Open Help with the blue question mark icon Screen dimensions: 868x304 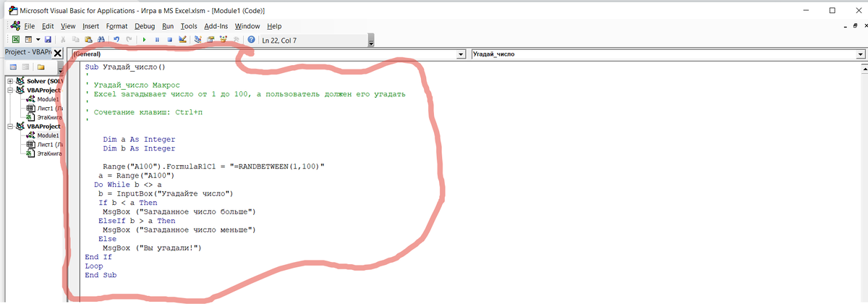[x=251, y=39]
